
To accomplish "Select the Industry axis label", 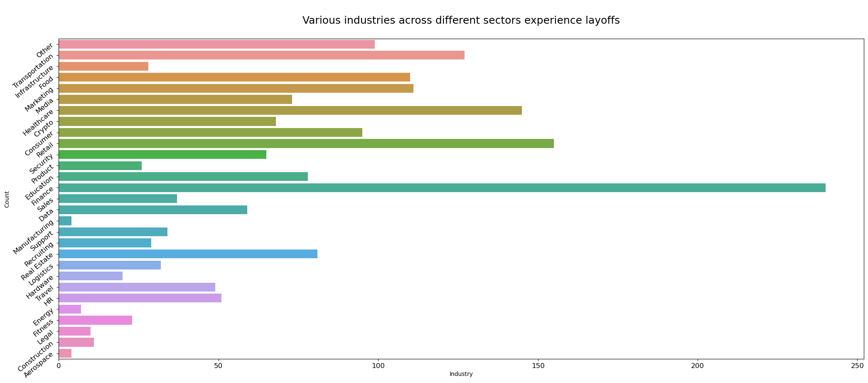I will tap(460, 374).
